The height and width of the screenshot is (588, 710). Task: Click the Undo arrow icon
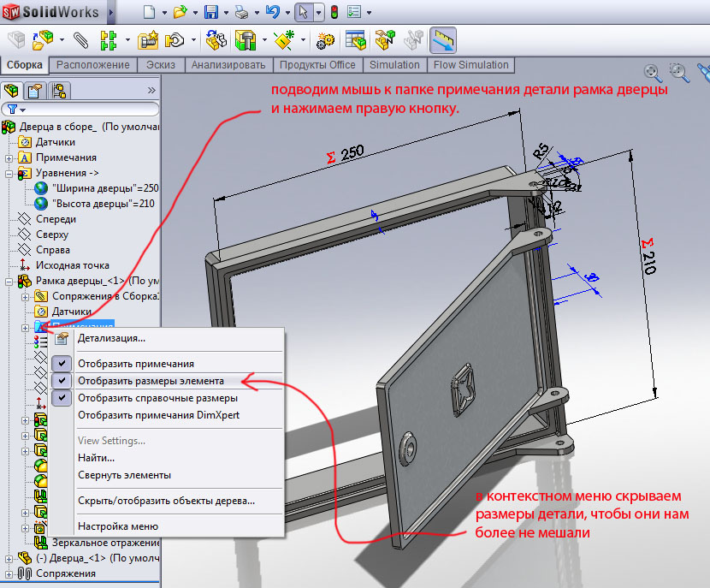(x=273, y=13)
